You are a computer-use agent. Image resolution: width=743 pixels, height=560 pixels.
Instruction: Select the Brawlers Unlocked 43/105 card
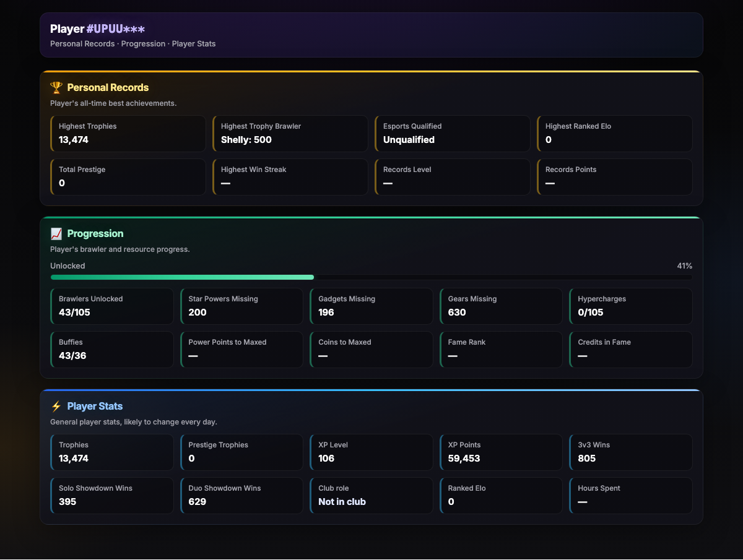[112, 306]
